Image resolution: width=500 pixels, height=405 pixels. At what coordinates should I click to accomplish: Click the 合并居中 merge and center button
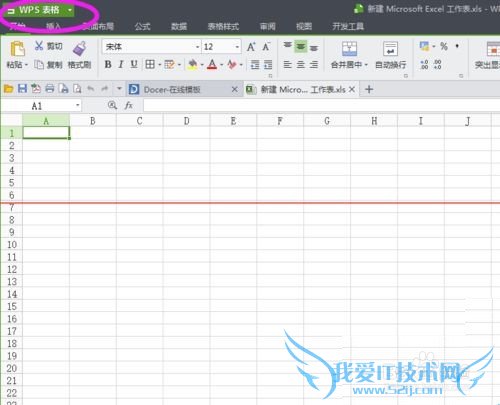(x=349, y=55)
